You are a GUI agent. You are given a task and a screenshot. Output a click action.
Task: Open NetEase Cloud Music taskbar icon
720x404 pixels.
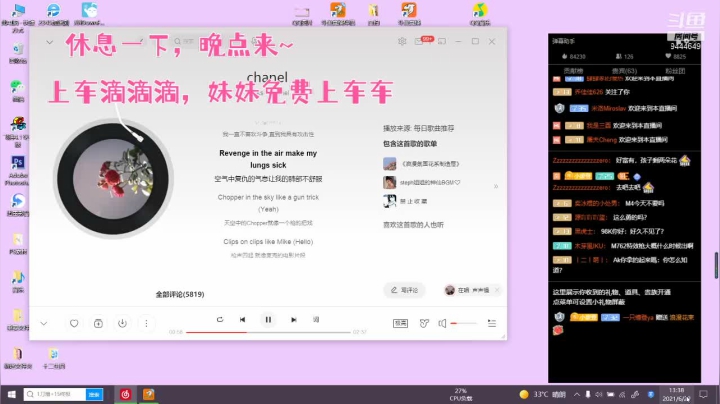click(x=125, y=394)
